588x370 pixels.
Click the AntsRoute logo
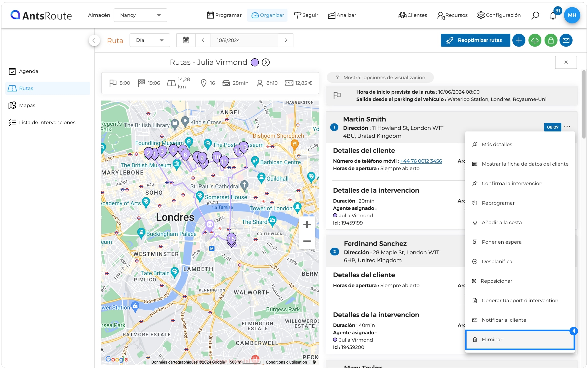pyautogui.click(x=41, y=15)
